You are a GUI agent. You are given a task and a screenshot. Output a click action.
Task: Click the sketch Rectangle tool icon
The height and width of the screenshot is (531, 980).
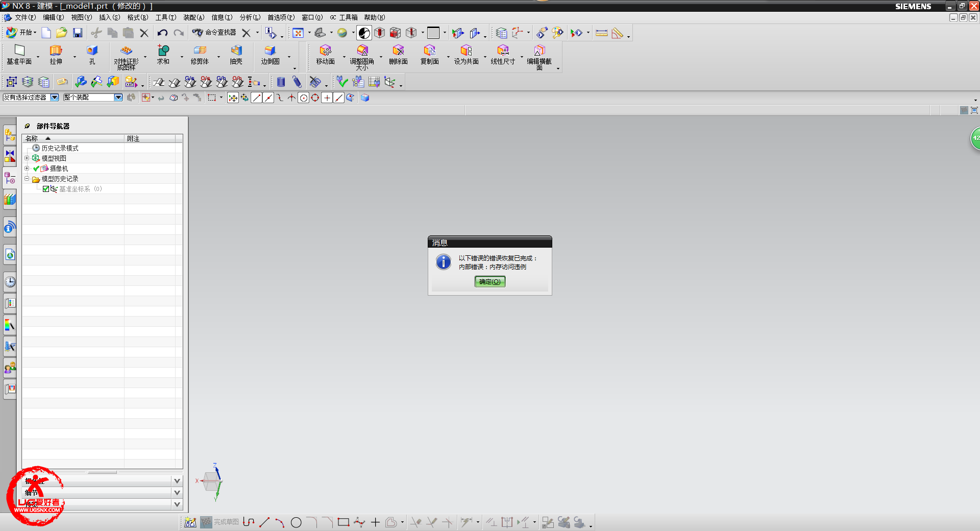coord(344,522)
